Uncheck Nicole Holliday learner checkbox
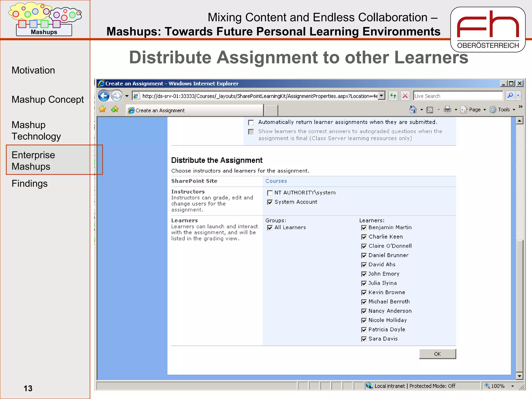Image resolution: width=532 pixels, height=399 pixels. (x=364, y=321)
